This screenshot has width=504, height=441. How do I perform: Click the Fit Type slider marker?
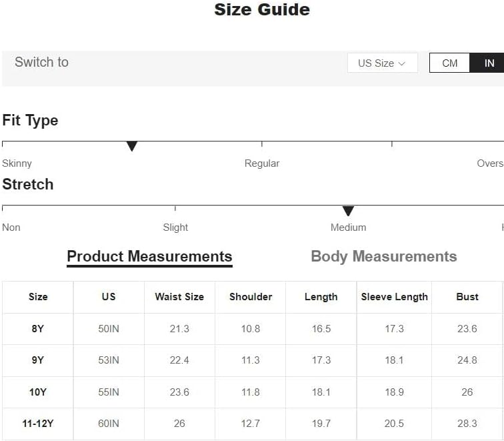tap(132, 146)
